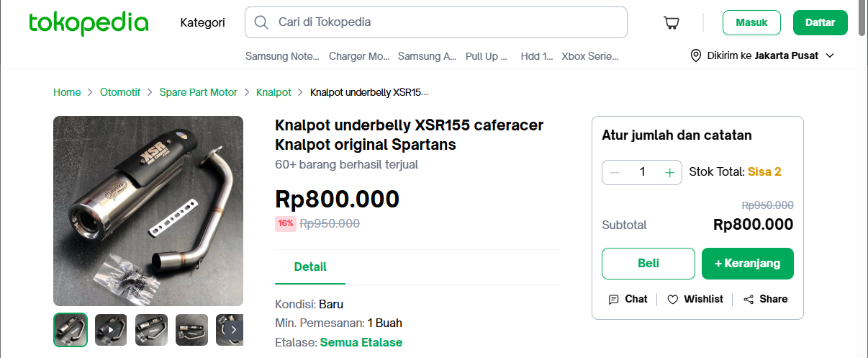Click the search magnifier icon
This screenshot has height=358, width=868.
pos(262,22)
